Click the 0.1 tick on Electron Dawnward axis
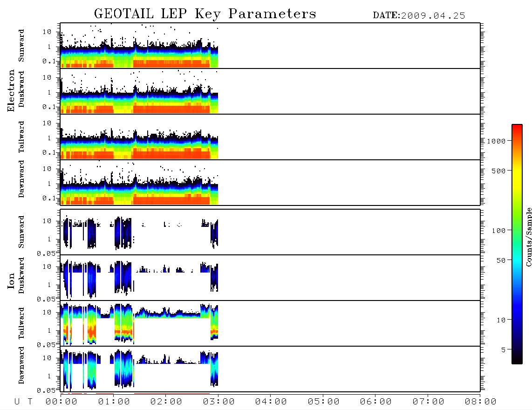This screenshot has width=532, height=410. [x=49, y=198]
